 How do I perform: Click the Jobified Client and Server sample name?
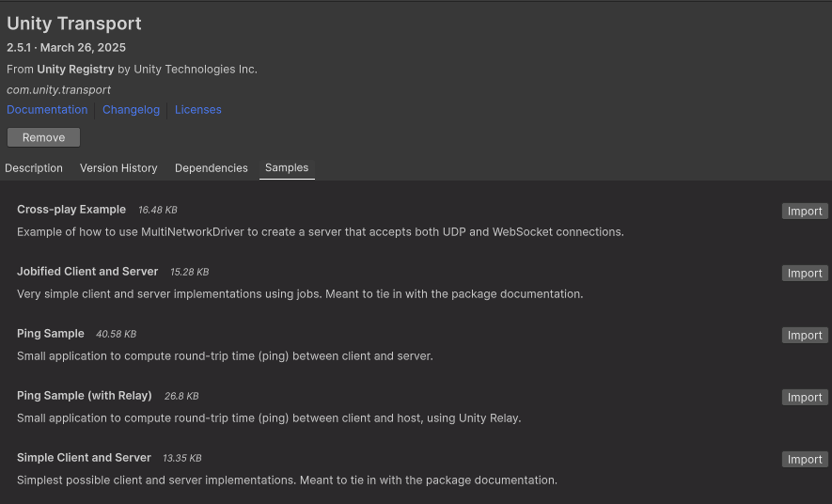87,272
